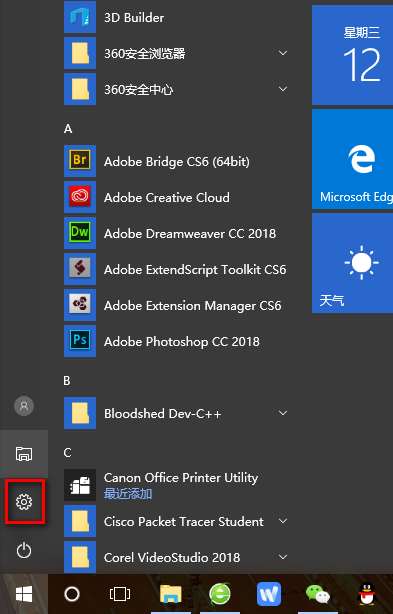Open WPS Office from taskbar
393x614 pixels.
269,594
